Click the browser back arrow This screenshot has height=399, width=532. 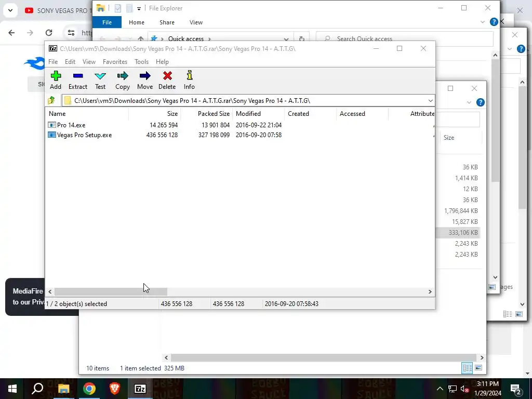[x=11, y=33]
